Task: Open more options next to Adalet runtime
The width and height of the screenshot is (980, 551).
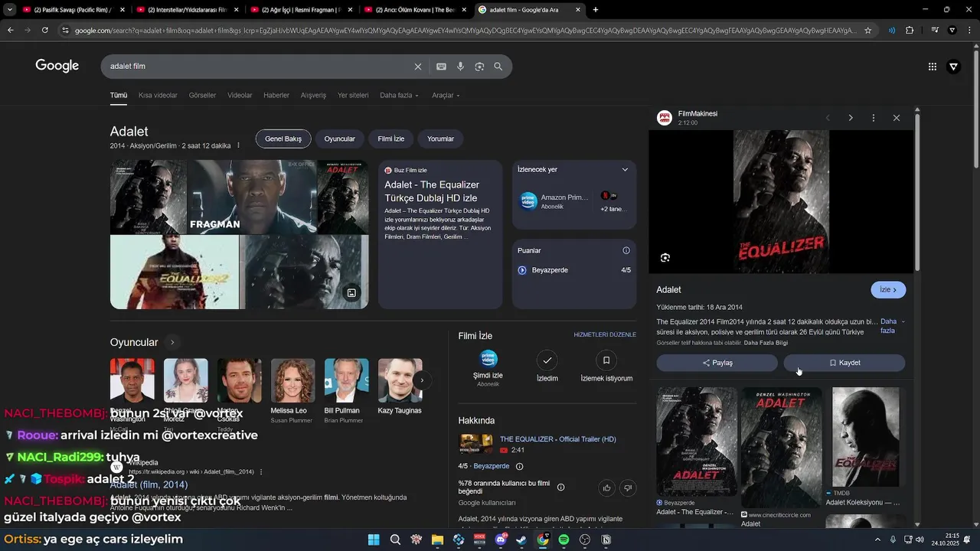Action: [x=238, y=145]
